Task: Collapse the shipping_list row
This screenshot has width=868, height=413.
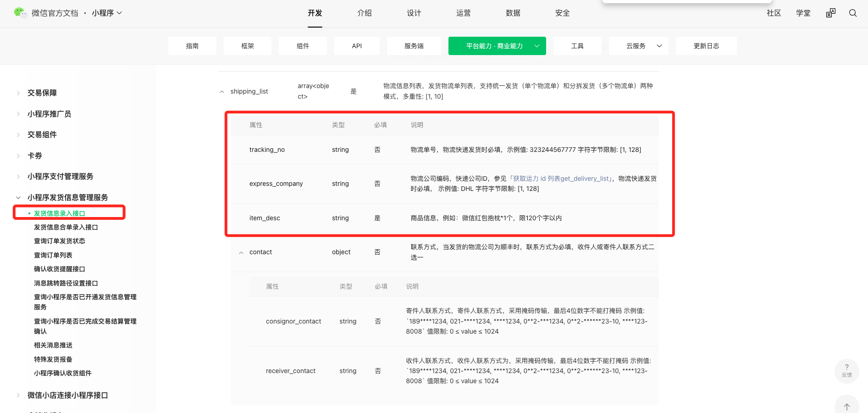Action: pos(222,92)
